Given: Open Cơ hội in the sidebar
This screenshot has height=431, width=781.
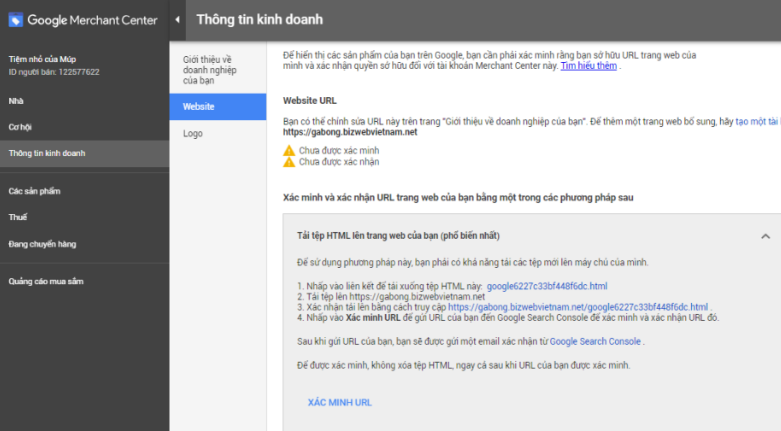Looking at the screenshot, I should (x=20, y=127).
